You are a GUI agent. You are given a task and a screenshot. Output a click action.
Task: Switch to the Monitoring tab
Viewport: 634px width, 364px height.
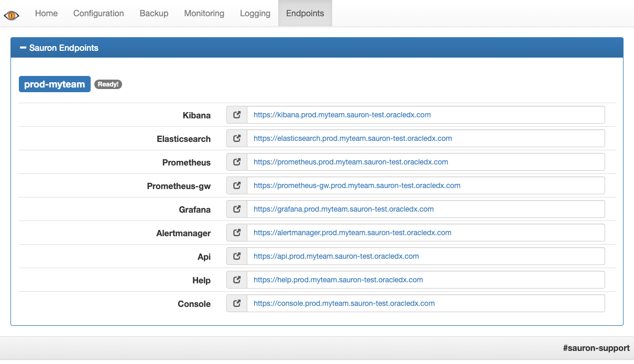pyautogui.click(x=204, y=13)
